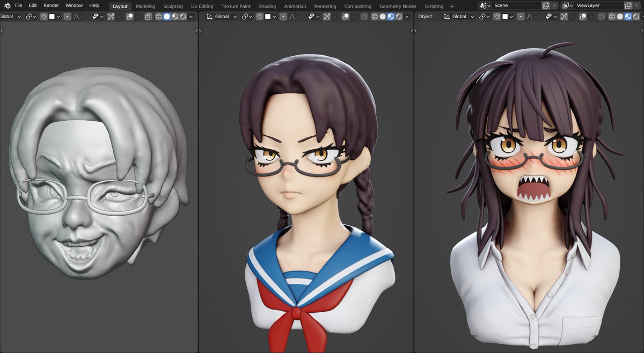Open shading options dropdown in middle viewport
This screenshot has width=644, height=353.
pos(407,17)
